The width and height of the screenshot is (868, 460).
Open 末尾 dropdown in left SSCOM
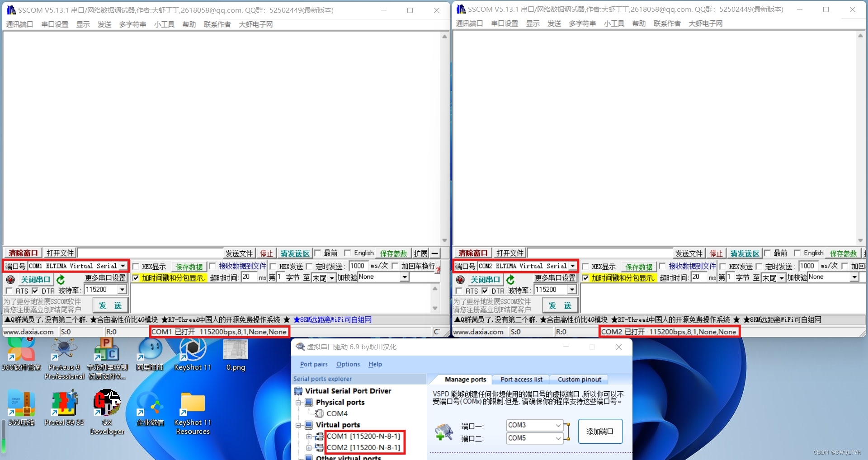(x=332, y=278)
